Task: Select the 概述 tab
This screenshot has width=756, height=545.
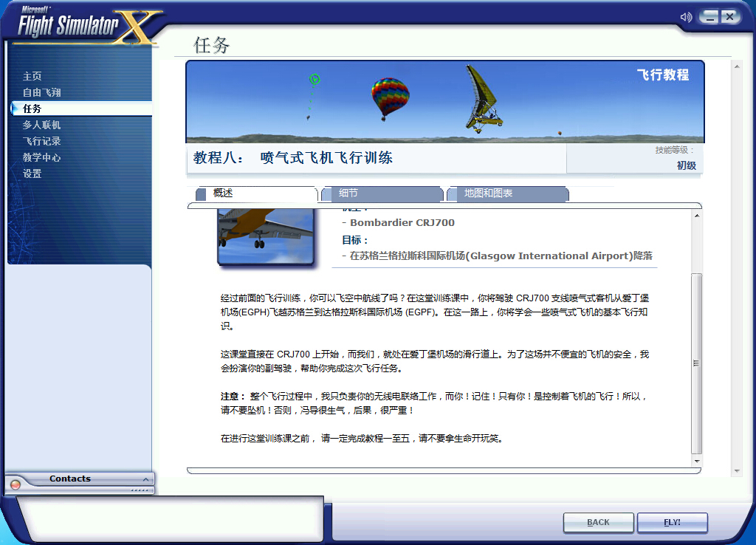Action: coord(223,193)
